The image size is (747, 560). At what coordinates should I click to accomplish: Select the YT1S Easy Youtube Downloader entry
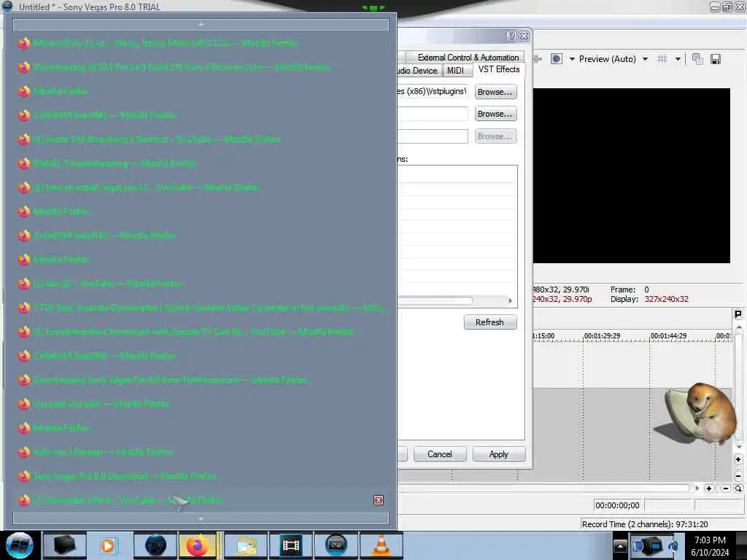201,308
